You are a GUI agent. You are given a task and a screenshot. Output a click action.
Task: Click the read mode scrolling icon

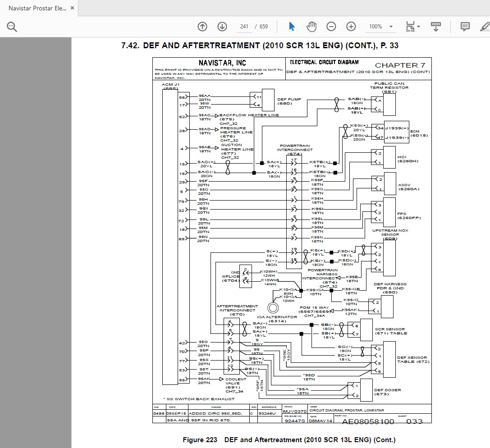point(435,27)
